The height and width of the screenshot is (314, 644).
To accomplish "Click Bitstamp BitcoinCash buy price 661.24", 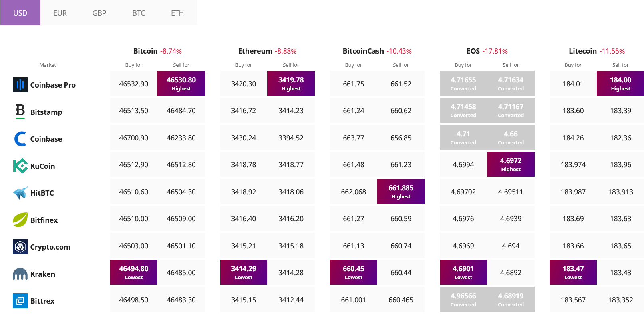I will click(x=354, y=110).
